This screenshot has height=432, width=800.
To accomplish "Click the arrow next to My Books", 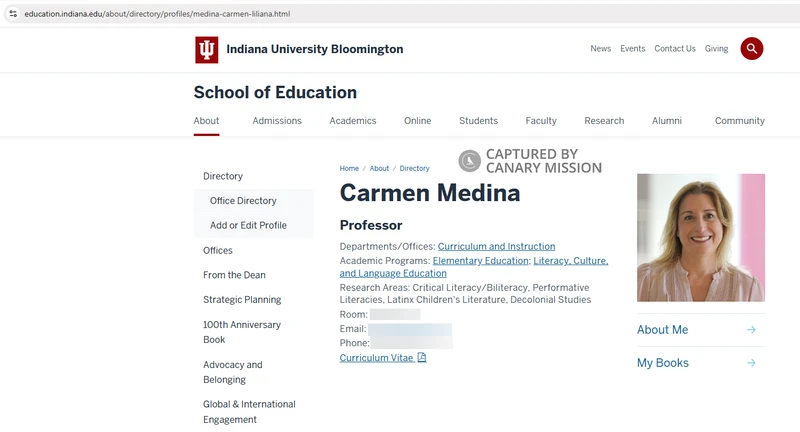I will (x=751, y=363).
